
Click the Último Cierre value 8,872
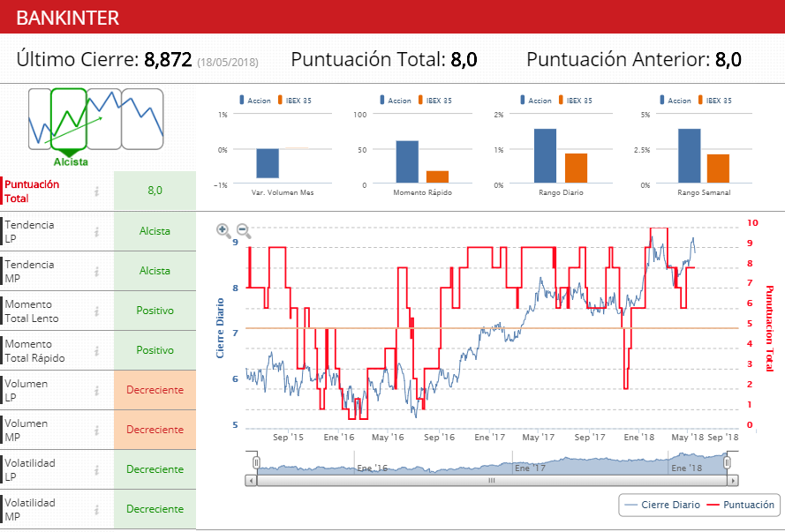(168, 59)
